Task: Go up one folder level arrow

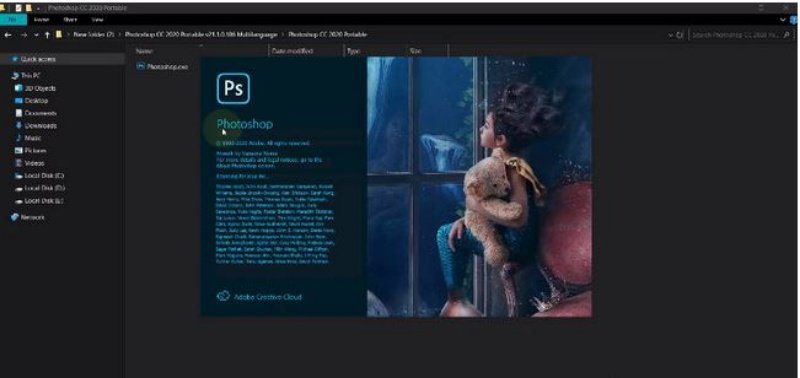Action: click(x=47, y=35)
